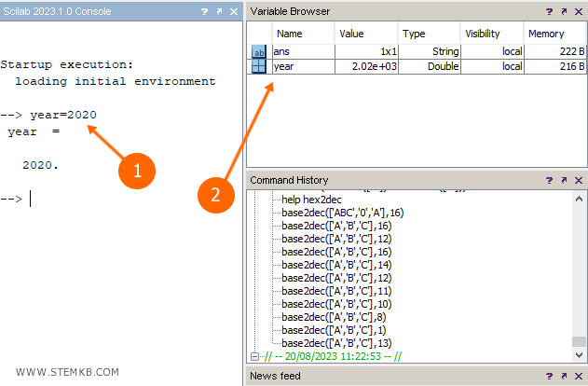Select the base2dec(['ABC','0','A'],16) history entry
This screenshot has width=588, height=386.
342,213
